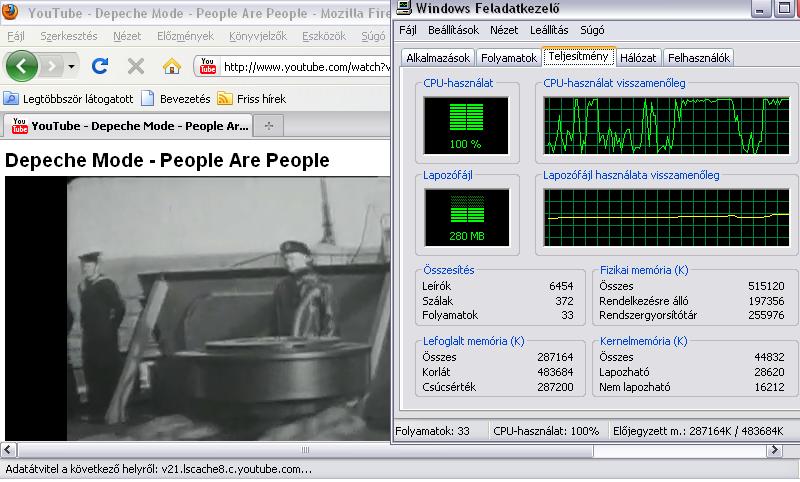Click the Csúcsérték value 287200

(x=555, y=387)
